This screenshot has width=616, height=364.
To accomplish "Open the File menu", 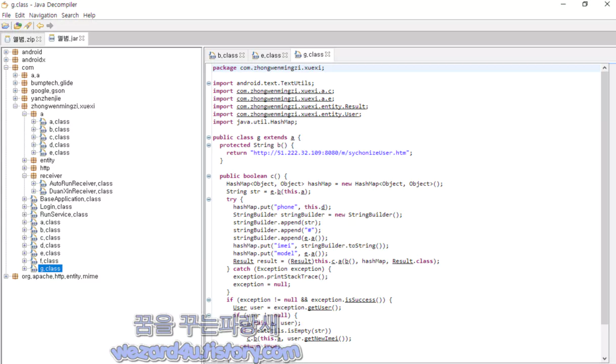I will (6, 15).
